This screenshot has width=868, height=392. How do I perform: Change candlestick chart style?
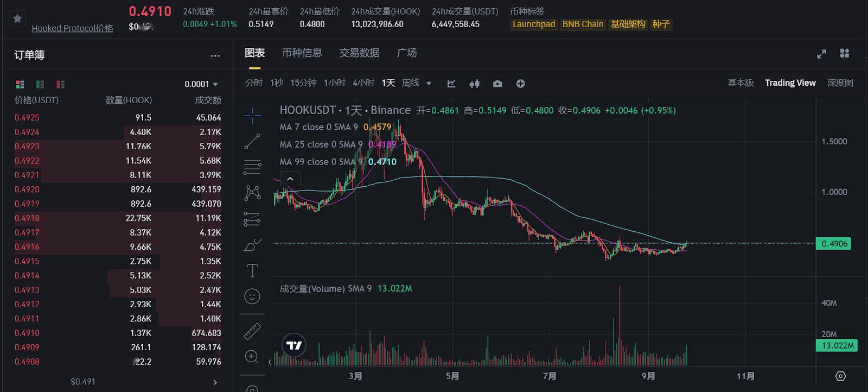475,84
